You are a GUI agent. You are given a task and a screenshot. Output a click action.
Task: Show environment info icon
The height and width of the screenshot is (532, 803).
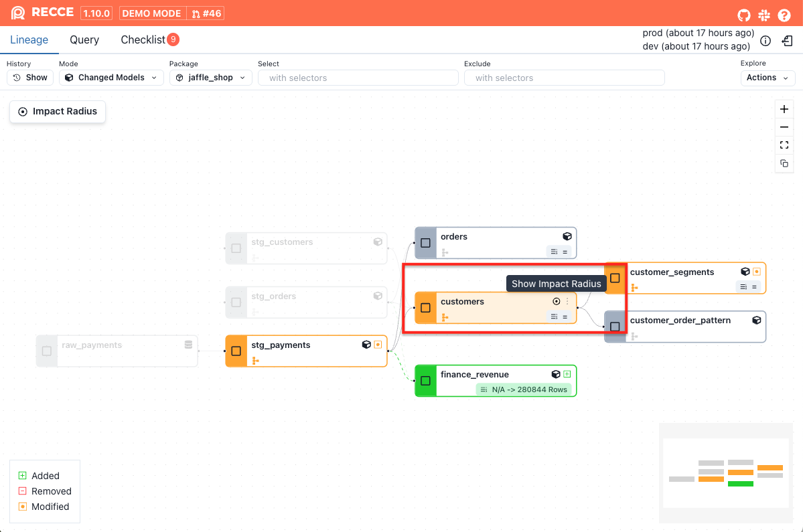765,41
